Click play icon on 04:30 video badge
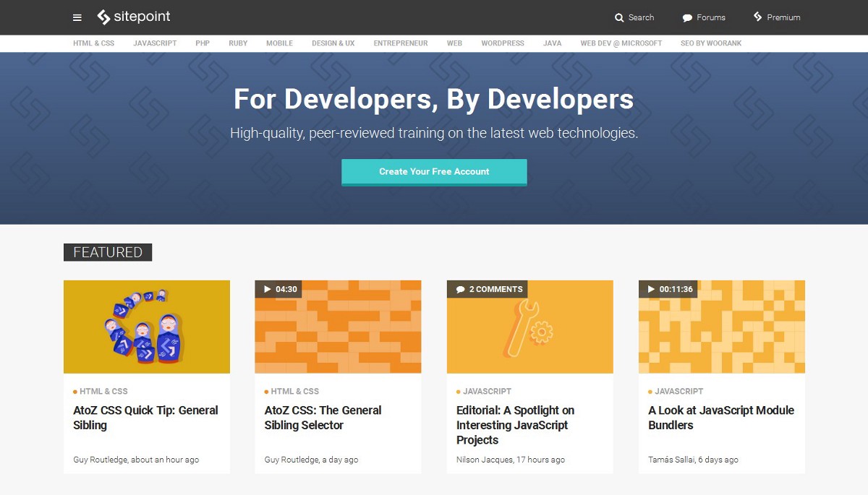 click(x=268, y=289)
